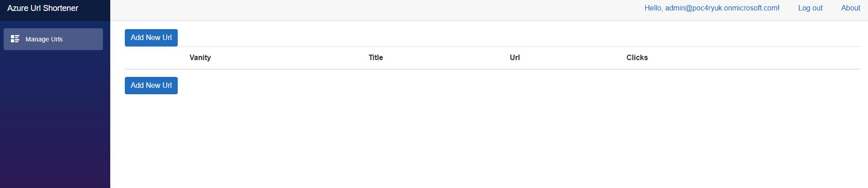Click the Manage Urls grid icon
Image resolution: width=868 pixels, height=188 pixels.
point(15,39)
